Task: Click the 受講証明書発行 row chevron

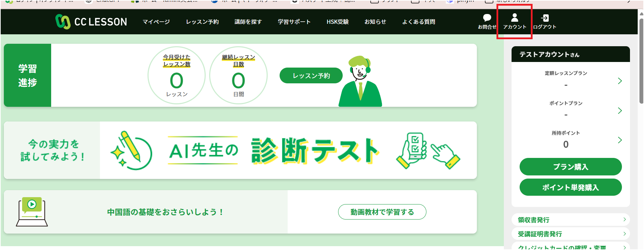Action: (624, 234)
